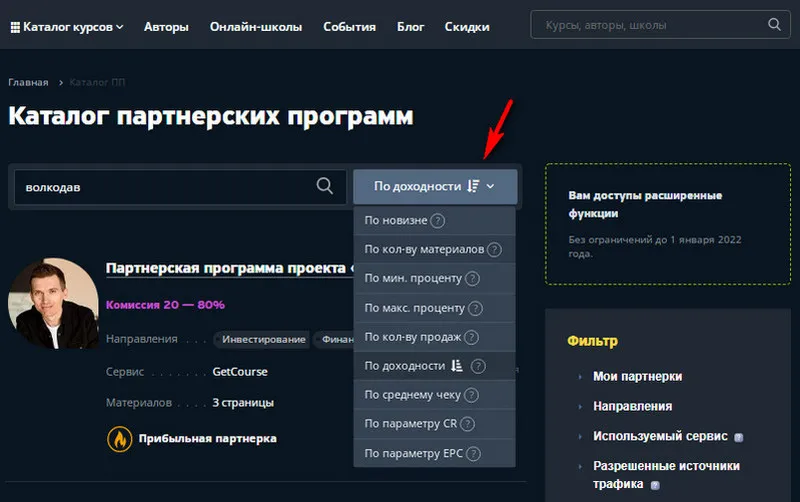
Task: Collapse the По доходности sort dropdown
Action: [x=434, y=186]
